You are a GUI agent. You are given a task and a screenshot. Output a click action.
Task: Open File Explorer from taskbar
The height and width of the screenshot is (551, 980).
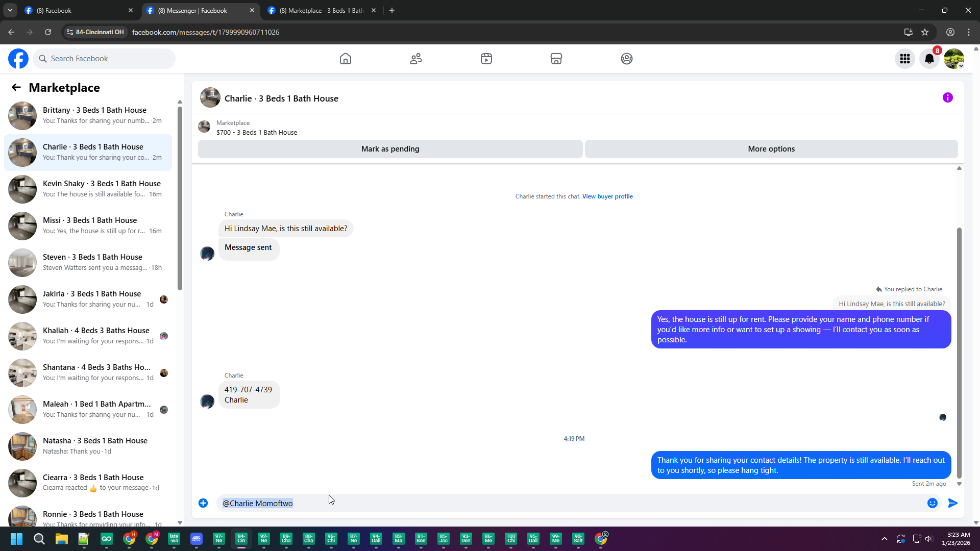(x=61, y=539)
